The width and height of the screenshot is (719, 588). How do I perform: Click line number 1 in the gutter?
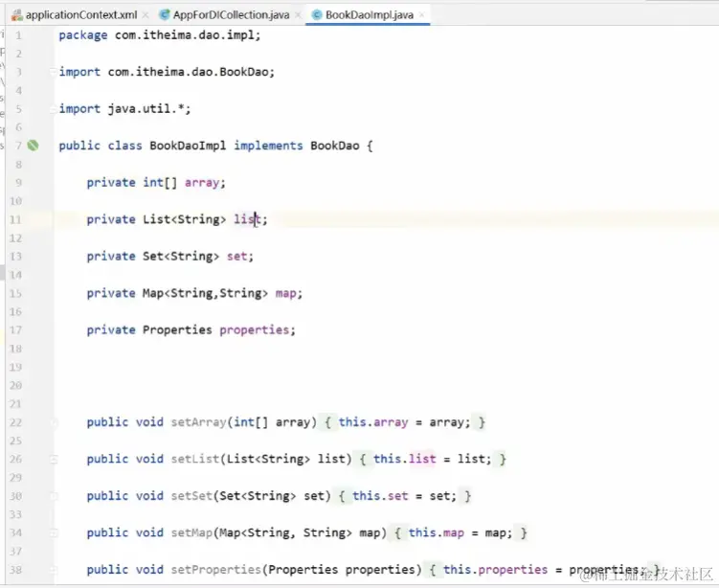(x=18, y=34)
